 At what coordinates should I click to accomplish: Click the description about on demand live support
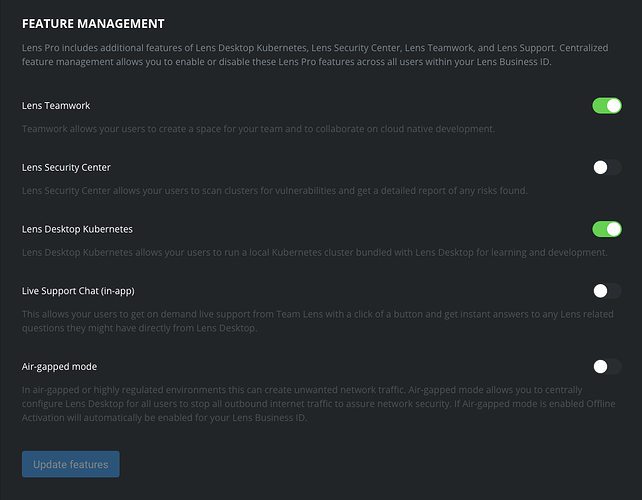[318, 321]
